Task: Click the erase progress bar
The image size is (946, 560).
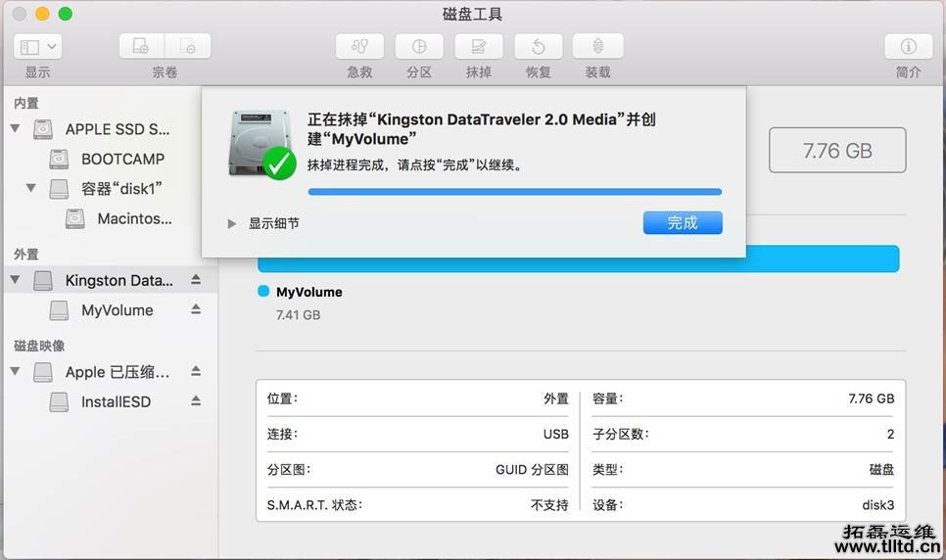Action: (x=515, y=192)
